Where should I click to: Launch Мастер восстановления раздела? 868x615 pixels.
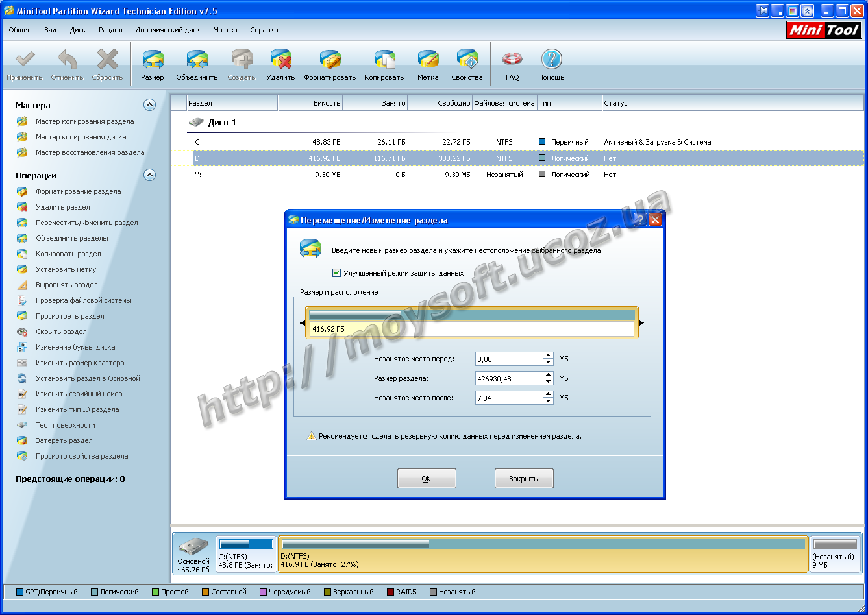(90, 152)
